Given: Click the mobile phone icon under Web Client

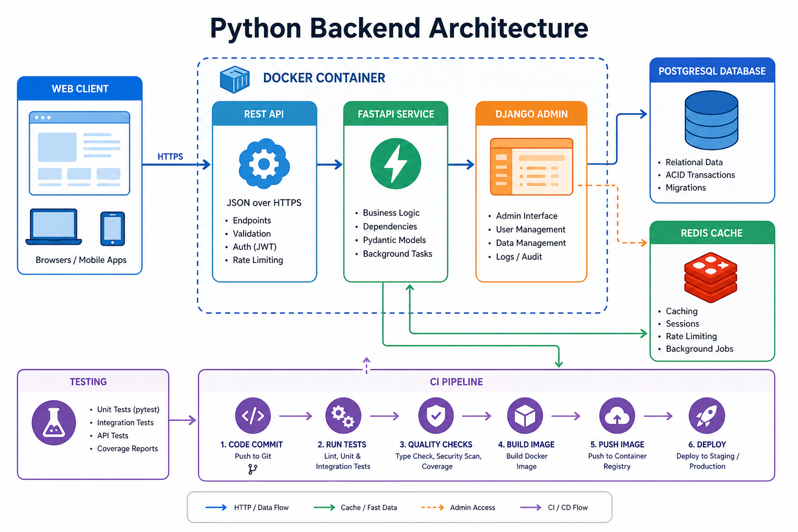Looking at the screenshot, I should click(x=113, y=229).
